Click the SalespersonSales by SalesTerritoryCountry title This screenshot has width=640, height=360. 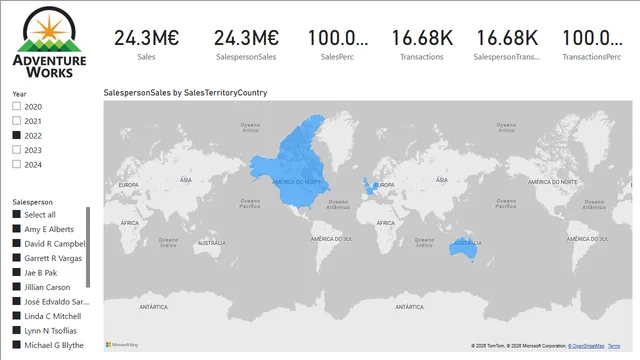(x=185, y=93)
